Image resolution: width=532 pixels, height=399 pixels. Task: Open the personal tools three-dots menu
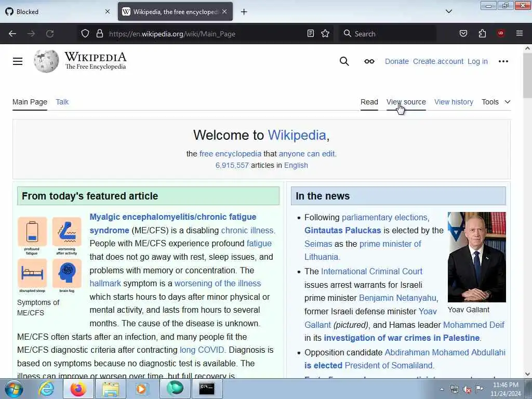(x=503, y=61)
